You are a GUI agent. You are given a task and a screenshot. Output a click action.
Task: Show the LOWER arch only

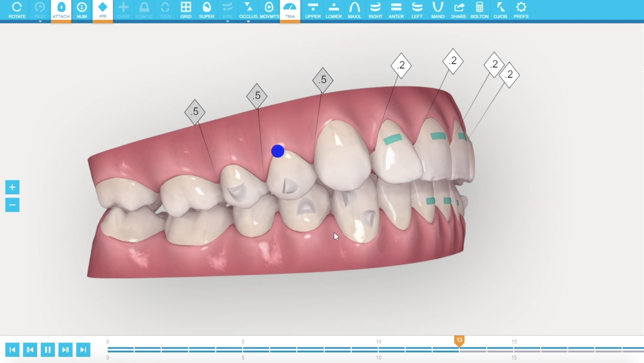click(x=334, y=9)
